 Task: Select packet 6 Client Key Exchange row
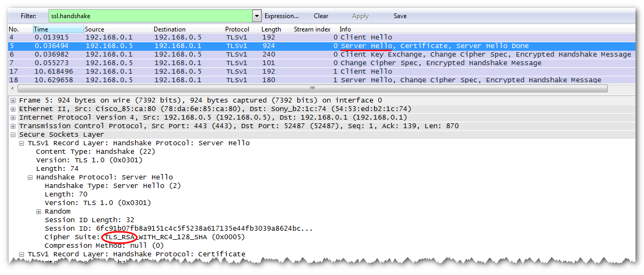322,54
